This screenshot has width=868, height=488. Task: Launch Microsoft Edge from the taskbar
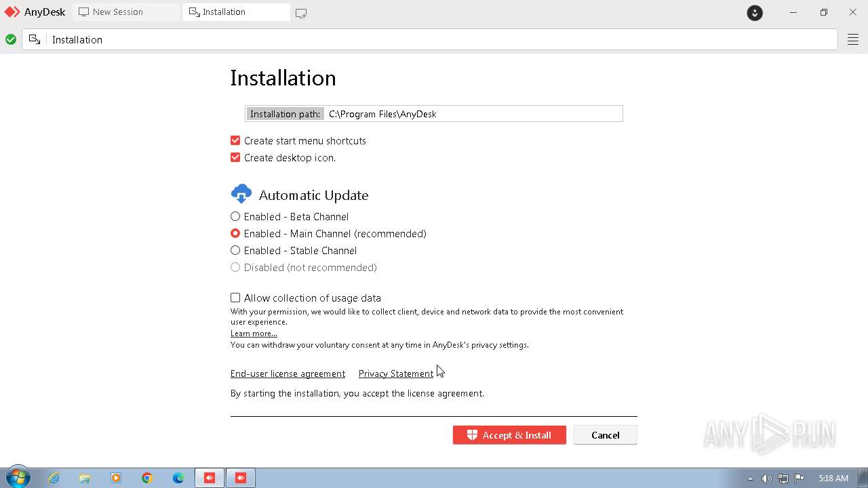tap(178, 478)
